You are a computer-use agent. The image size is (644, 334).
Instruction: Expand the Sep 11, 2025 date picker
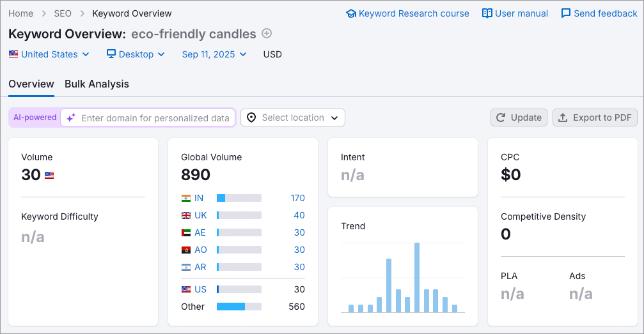(214, 54)
